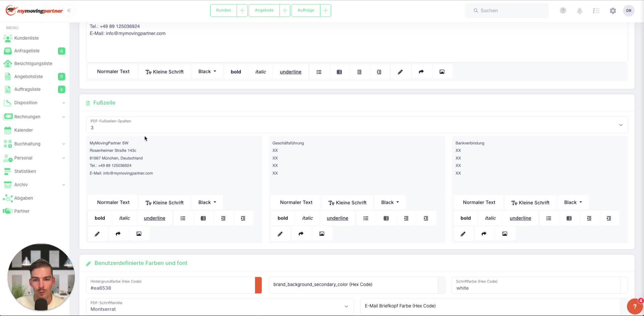
Task: Open Black color dropdown in Bankverbindung column
Action: [x=573, y=203]
